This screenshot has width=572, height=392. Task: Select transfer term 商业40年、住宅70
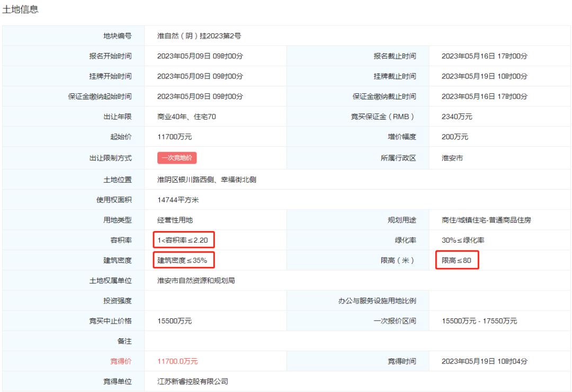pyautogui.click(x=186, y=117)
